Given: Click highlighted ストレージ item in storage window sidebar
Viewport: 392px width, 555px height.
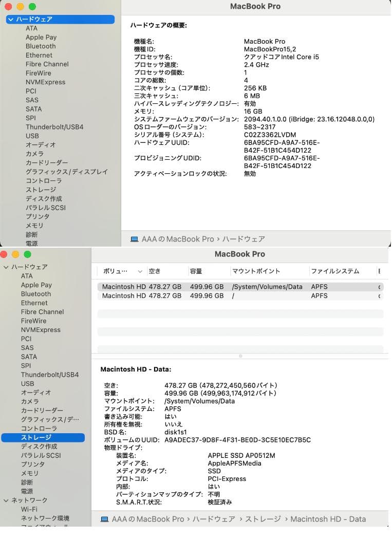Looking at the screenshot, I should coord(43,438).
